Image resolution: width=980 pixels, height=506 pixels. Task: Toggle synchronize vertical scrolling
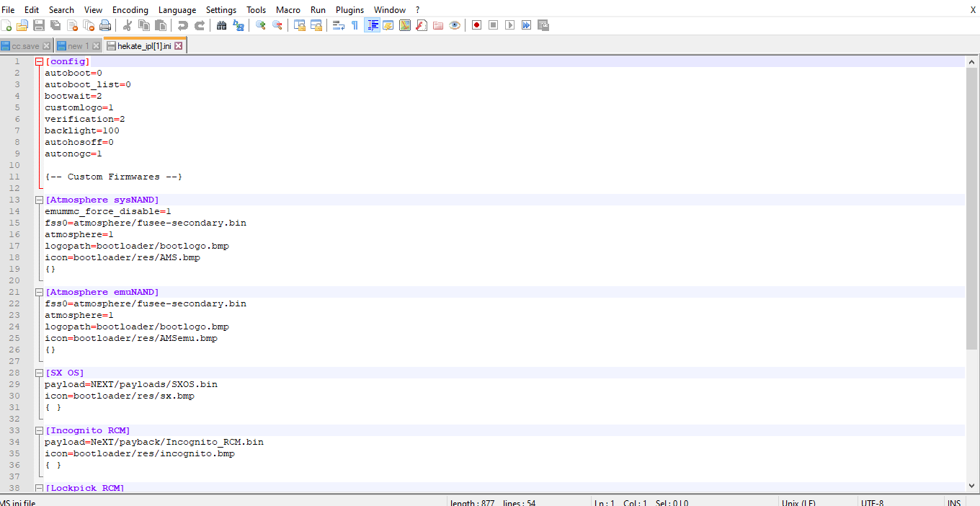click(x=300, y=25)
